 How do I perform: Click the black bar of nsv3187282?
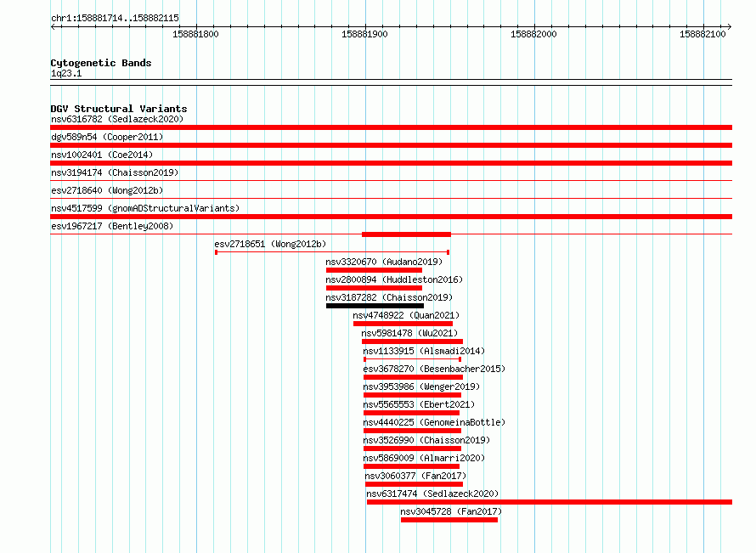click(x=375, y=306)
